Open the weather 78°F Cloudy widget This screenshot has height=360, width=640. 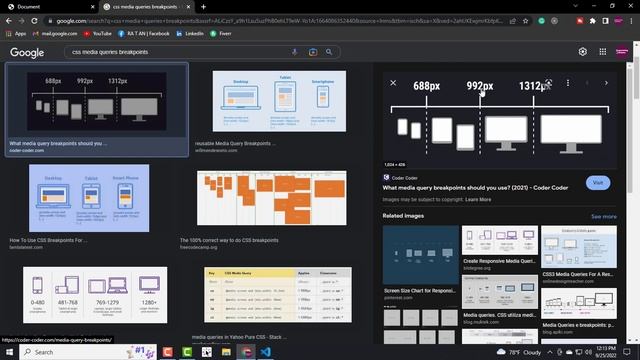pyautogui.click(x=518, y=352)
